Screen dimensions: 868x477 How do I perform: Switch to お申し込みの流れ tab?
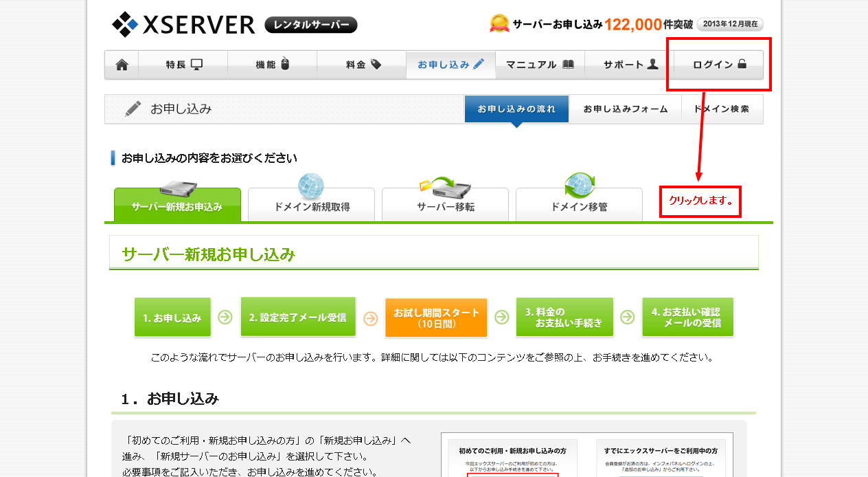click(516, 109)
